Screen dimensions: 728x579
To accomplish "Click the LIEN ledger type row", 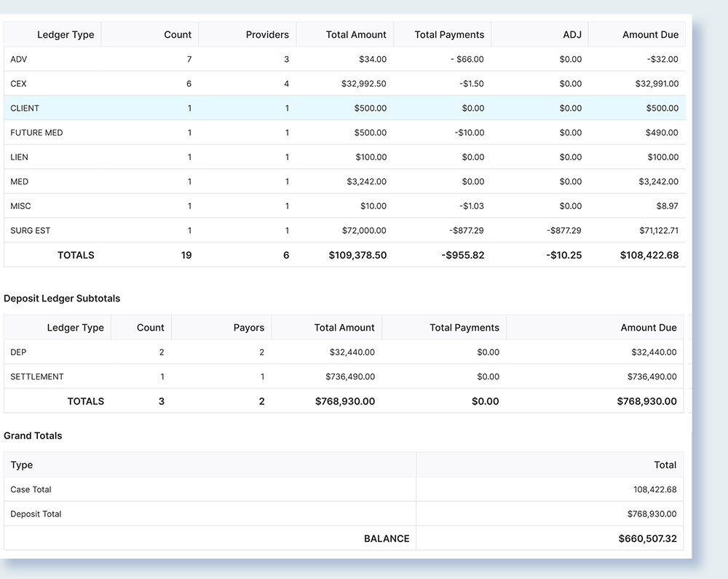I will pyautogui.click(x=20, y=157).
